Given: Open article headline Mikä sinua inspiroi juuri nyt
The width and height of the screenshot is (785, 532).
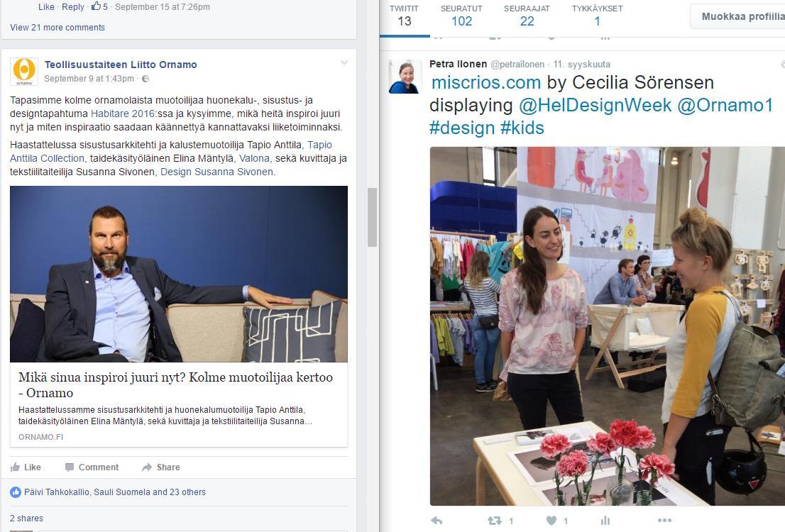Looking at the screenshot, I should (176, 385).
